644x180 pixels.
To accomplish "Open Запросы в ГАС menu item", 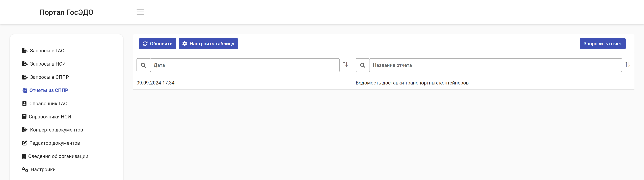I will (x=47, y=51).
